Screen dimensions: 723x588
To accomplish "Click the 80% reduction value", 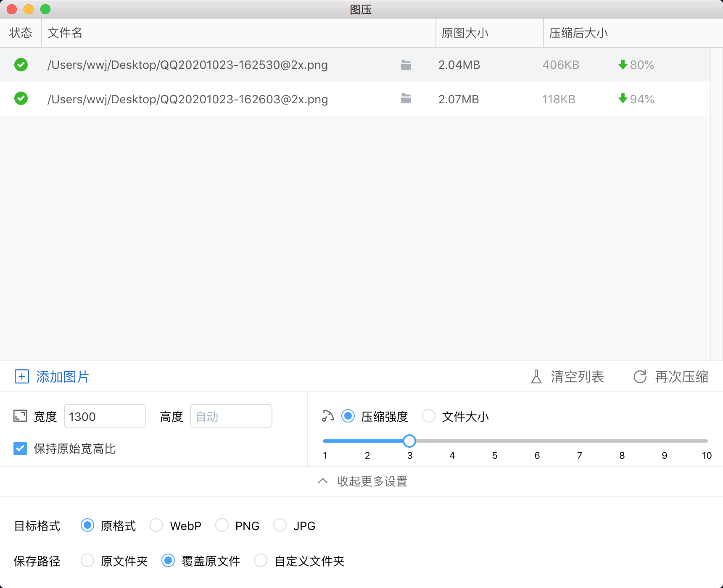I will click(x=642, y=65).
